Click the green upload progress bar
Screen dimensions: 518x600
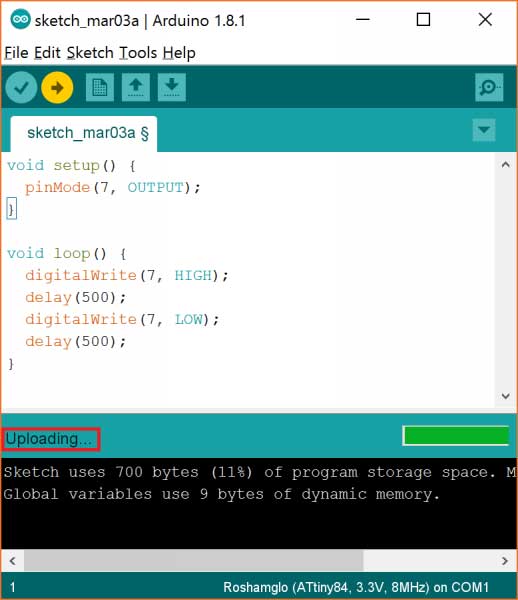[456, 436]
